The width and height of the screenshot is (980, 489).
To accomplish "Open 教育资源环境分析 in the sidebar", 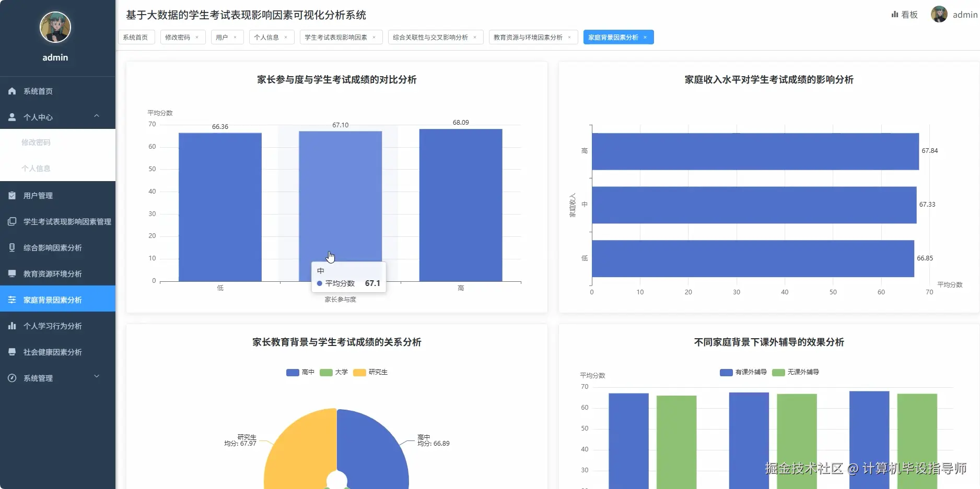I will coord(57,273).
